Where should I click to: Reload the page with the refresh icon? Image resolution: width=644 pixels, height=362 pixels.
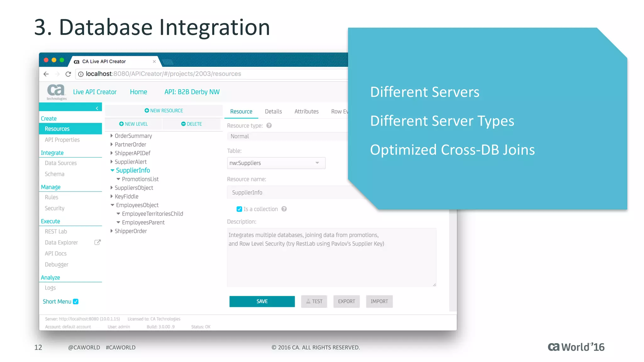68,74
